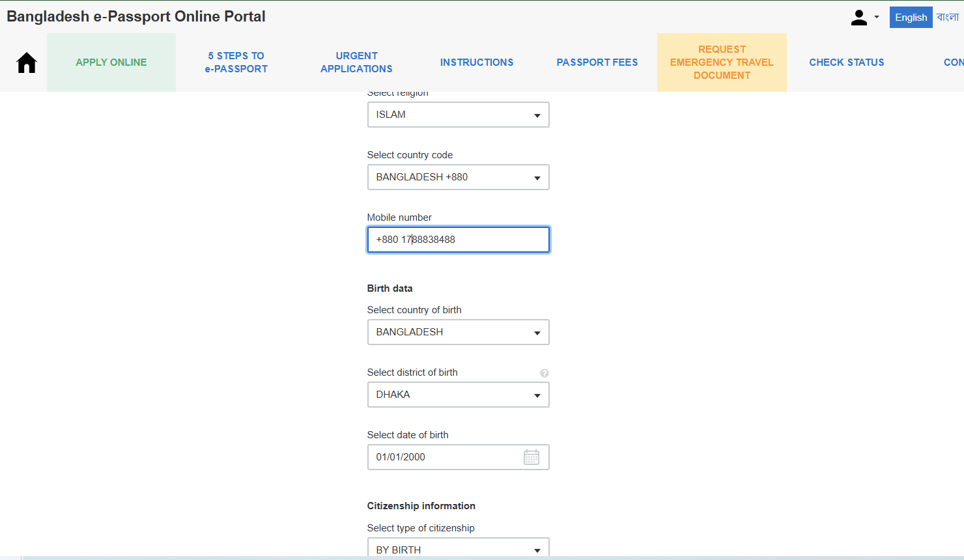The width and height of the screenshot is (964, 560).
Task: Click the Select district of birth label
Action: [x=412, y=372]
